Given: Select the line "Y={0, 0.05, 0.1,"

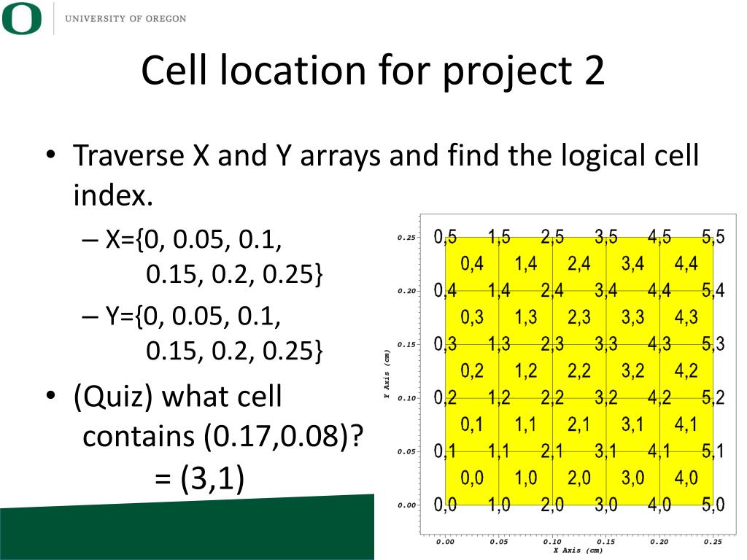Looking at the screenshot, I should point(193,316).
